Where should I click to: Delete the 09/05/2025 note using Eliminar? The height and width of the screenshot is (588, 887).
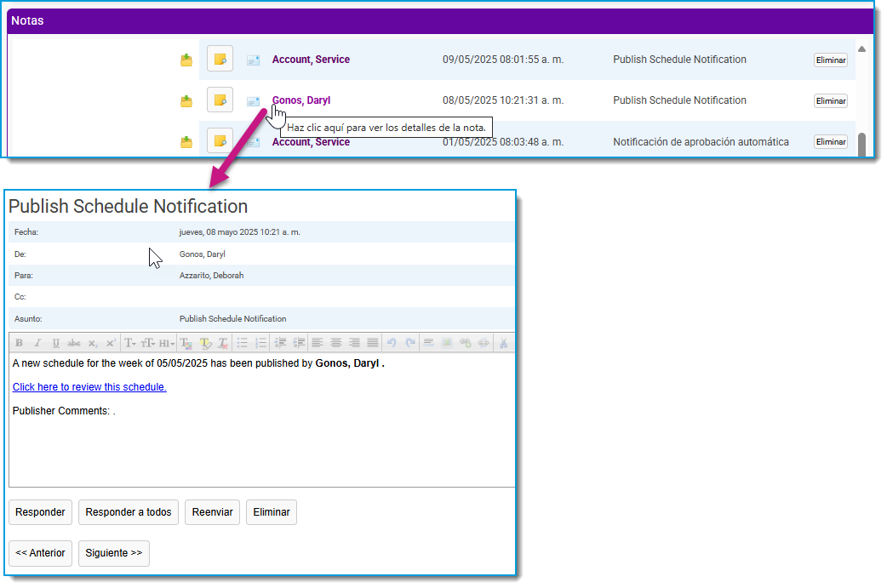[x=831, y=60]
